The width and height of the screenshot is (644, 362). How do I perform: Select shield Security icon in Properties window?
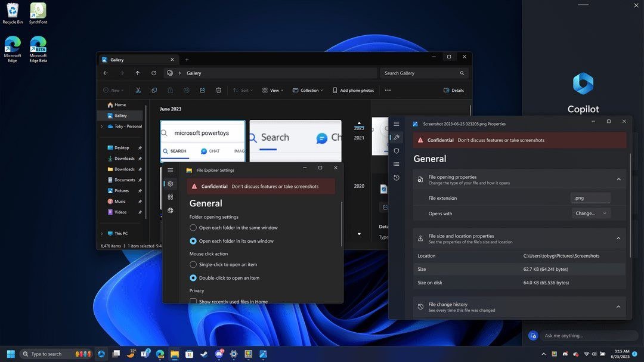coord(397,151)
